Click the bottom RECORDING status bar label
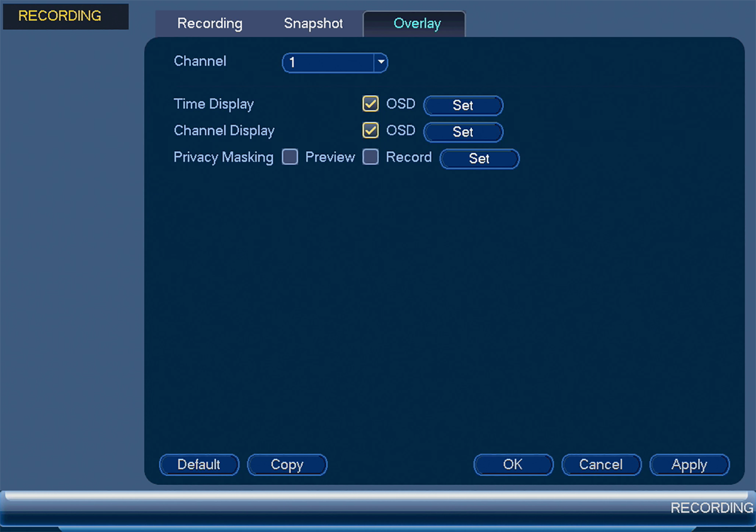This screenshot has width=756, height=532. [712, 508]
